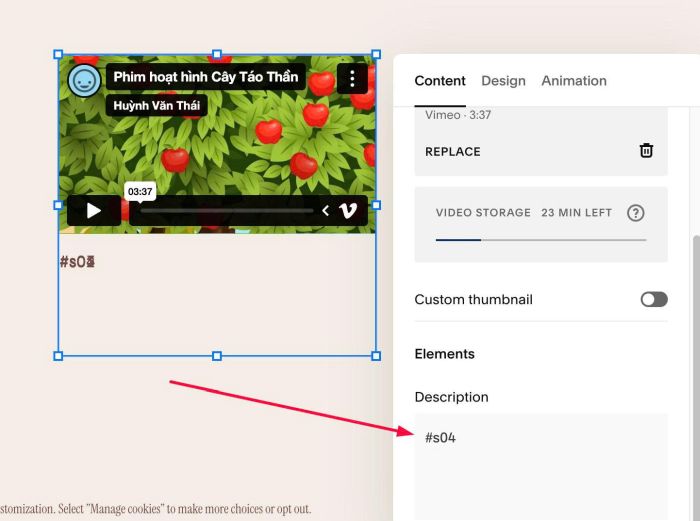Screen dimensions: 700x521
Task: Switch to the Design tab
Action: tap(503, 81)
